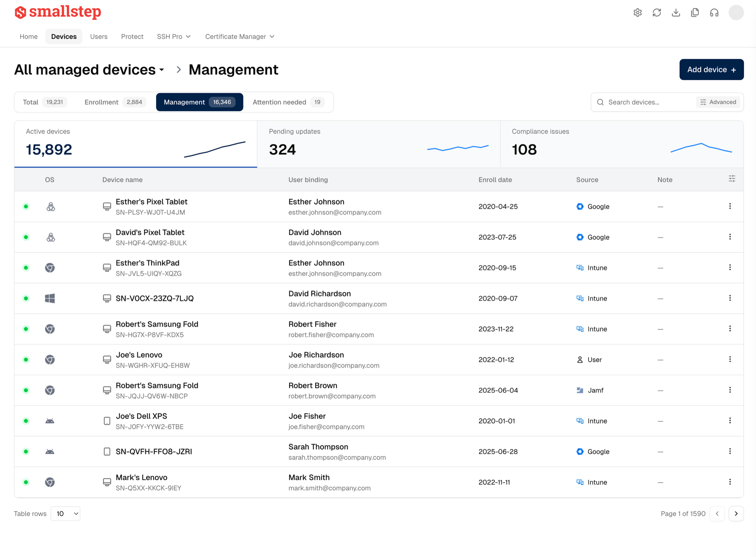Open row actions for Esther's ThinkPad
Viewport: 756px width, 557px height.
coord(730,267)
